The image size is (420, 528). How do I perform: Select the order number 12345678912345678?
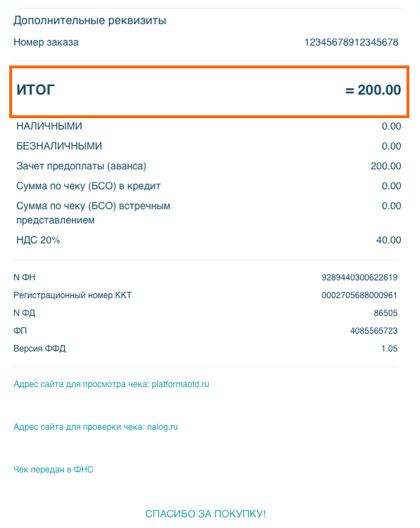pyautogui.click(x=351, y=43)
